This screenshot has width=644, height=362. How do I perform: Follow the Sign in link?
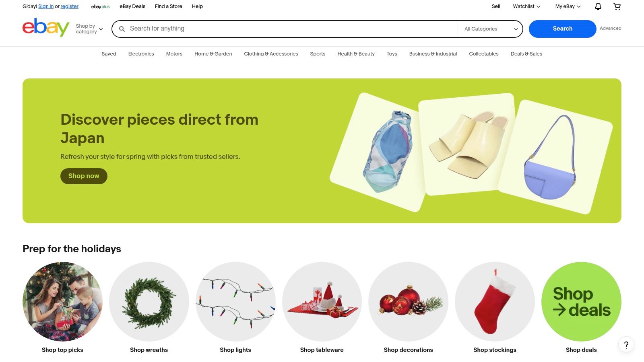tap(46, 6)
